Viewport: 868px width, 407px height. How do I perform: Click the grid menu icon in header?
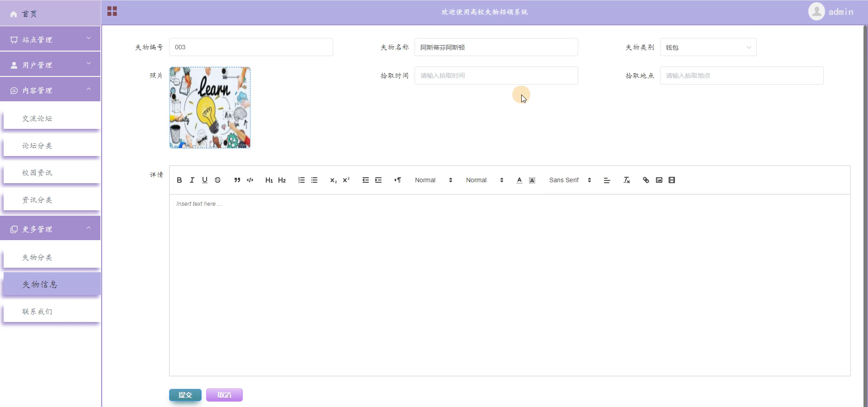[112, 11]
